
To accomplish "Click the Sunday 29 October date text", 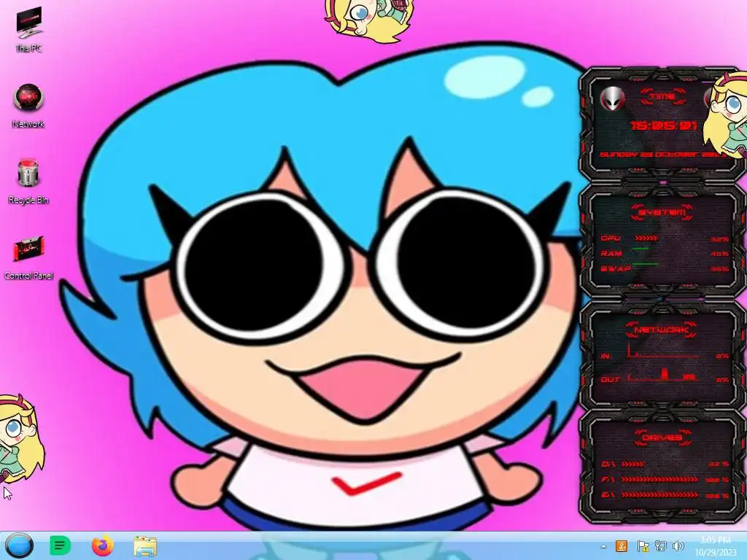I will tap(659, 155).
